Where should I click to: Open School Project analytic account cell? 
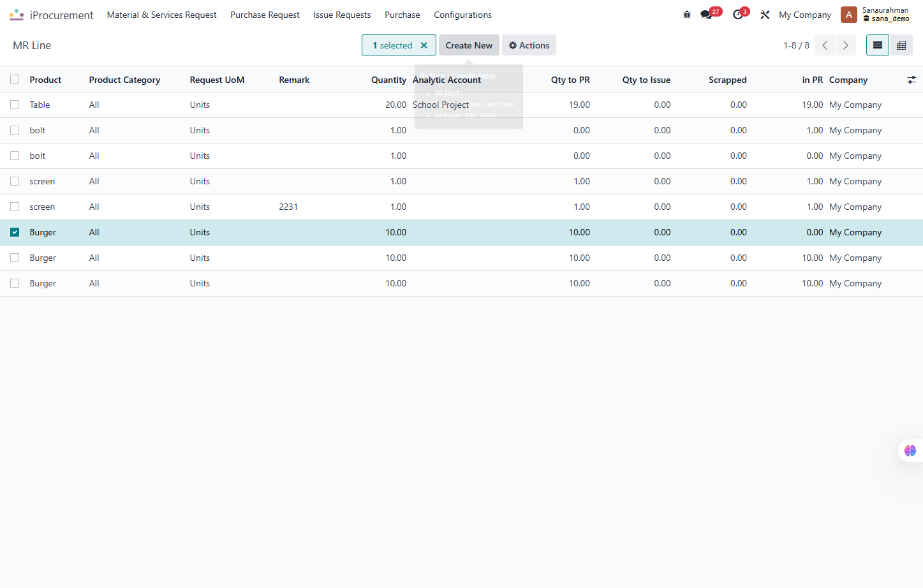pos(441,105)
